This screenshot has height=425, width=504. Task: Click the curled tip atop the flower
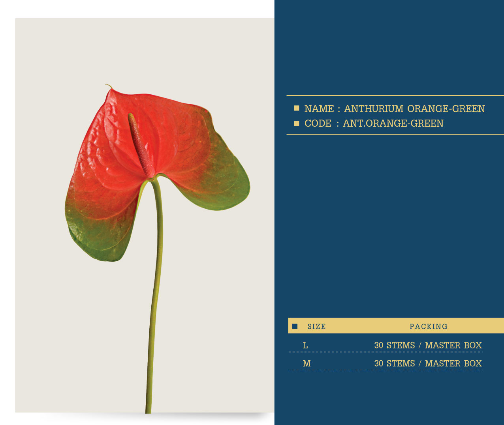109,86
